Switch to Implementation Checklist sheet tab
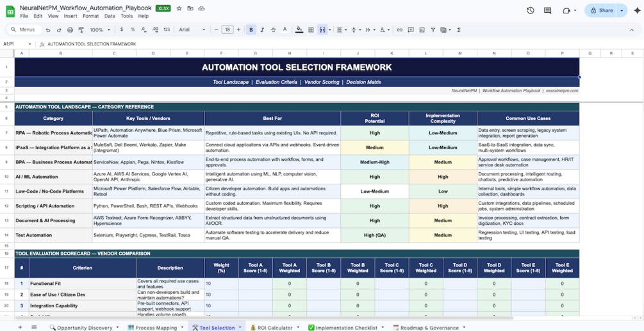The width and height of the screenshot is (644, 331). pyautogui.click(x=346, y=327)
